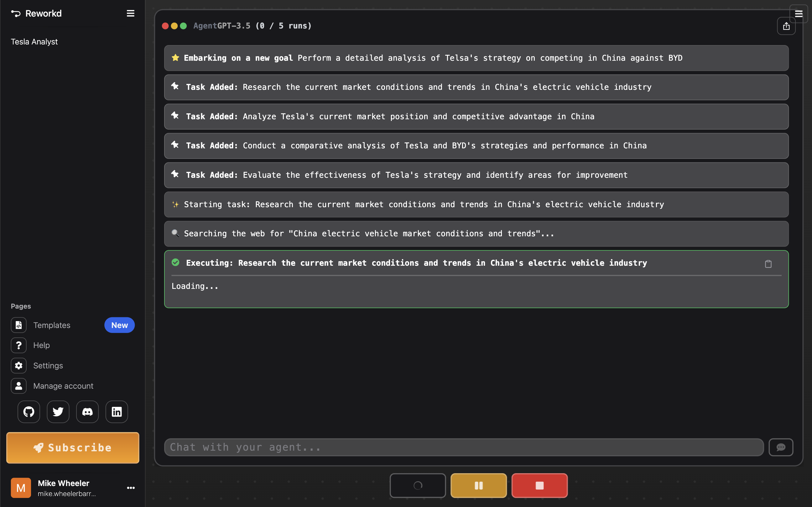Stop the running agent

[539, 485]
